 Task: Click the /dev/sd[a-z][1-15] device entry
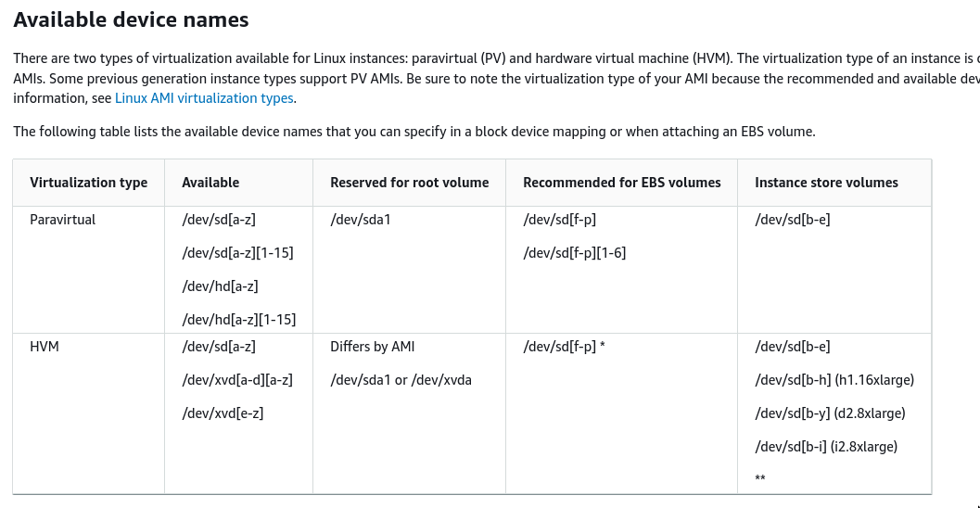[x=237, y=253]
